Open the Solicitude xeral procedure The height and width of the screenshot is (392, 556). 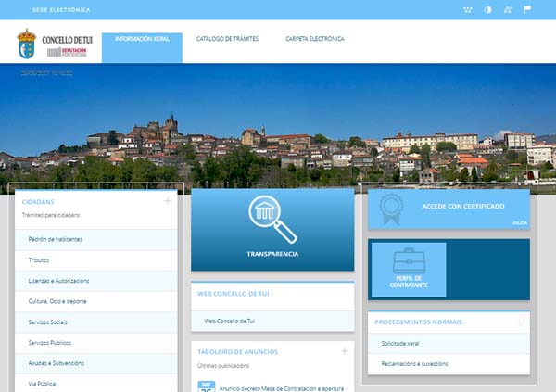[x=400, y=344]
